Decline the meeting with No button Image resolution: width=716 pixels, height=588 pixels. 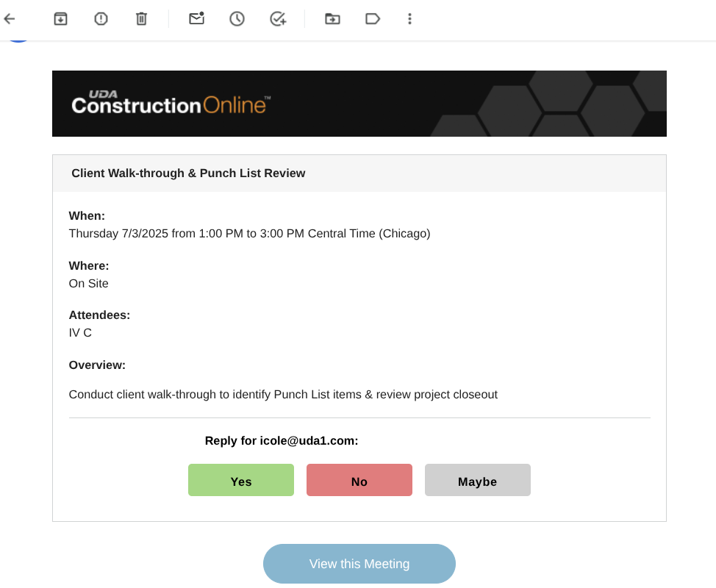click(x=359, y=481)
